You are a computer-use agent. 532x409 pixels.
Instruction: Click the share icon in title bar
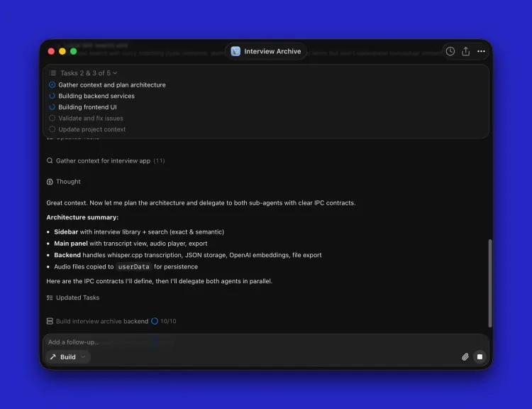tap(465, 51)
